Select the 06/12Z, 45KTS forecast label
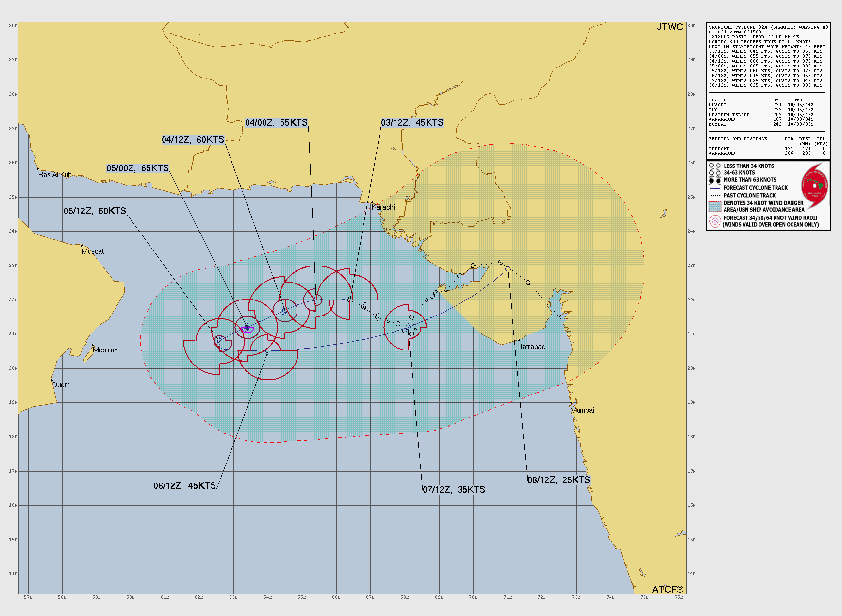Image resolution: width=842 pixels, height=616 pixels. tap(184, 486)
